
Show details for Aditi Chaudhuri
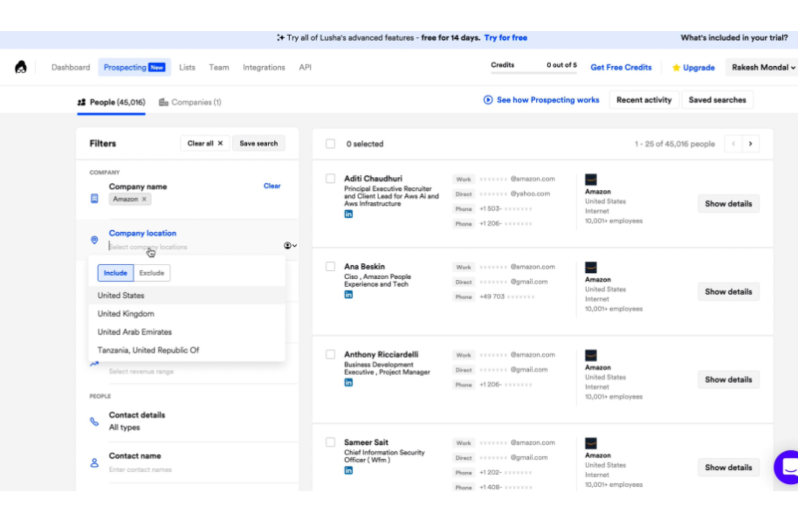[728, 204]
